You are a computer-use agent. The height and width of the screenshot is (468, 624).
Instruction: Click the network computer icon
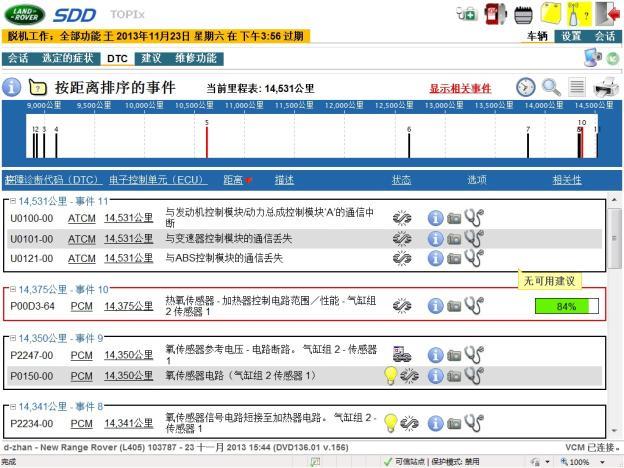593,57
